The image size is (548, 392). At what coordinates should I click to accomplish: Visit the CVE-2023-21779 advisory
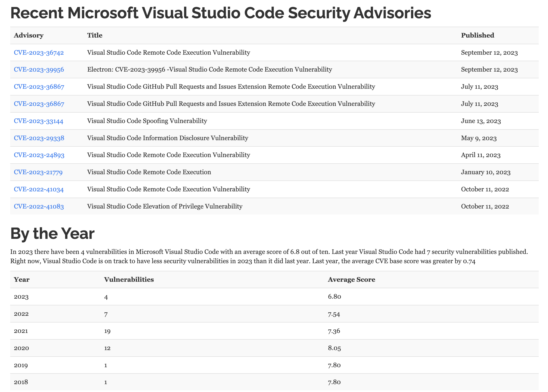click(38, 172)
